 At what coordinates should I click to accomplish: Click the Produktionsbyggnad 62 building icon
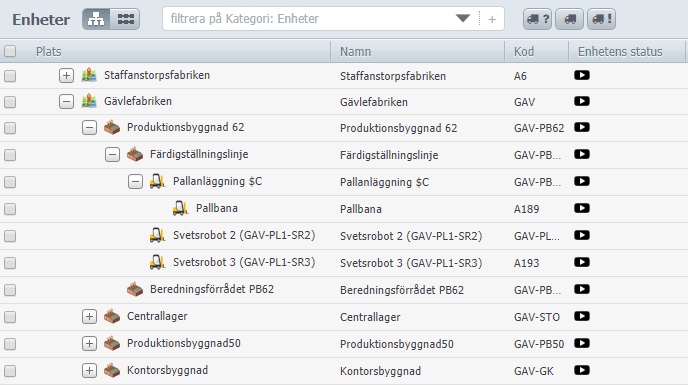click(112, 127)
